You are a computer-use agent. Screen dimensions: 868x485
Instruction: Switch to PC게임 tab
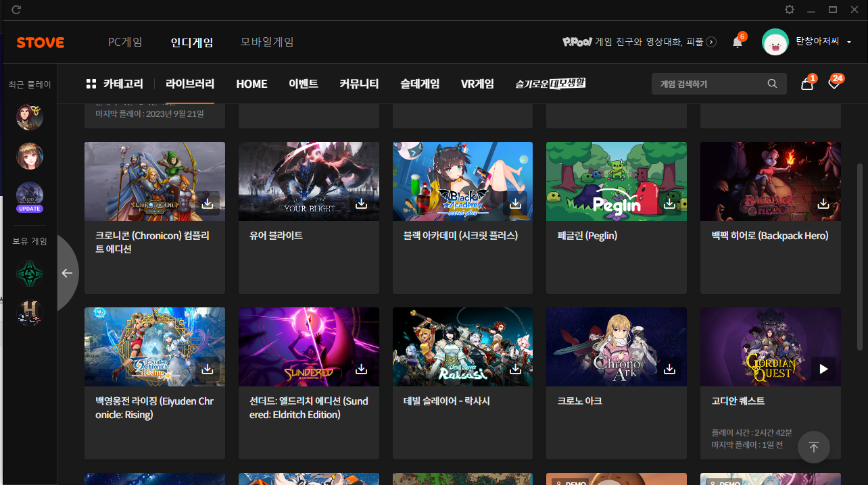pos(125,42)
